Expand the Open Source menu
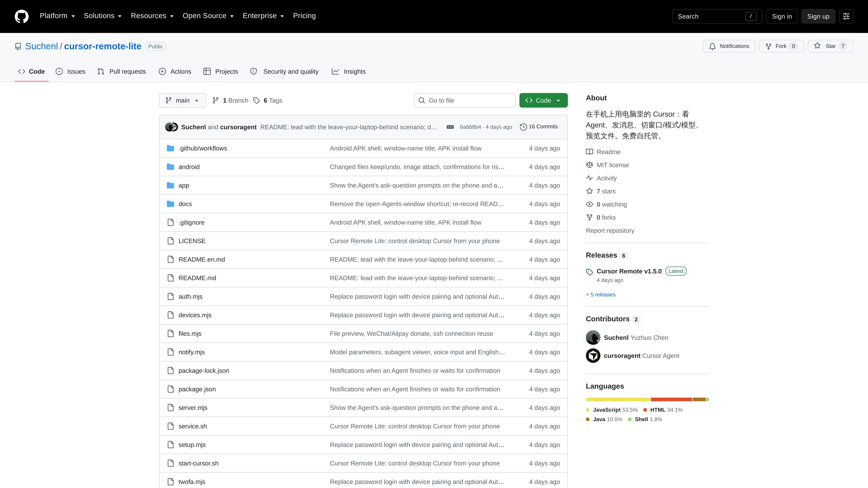The width and height of the screenshot is (868, 488). (208, 16)
